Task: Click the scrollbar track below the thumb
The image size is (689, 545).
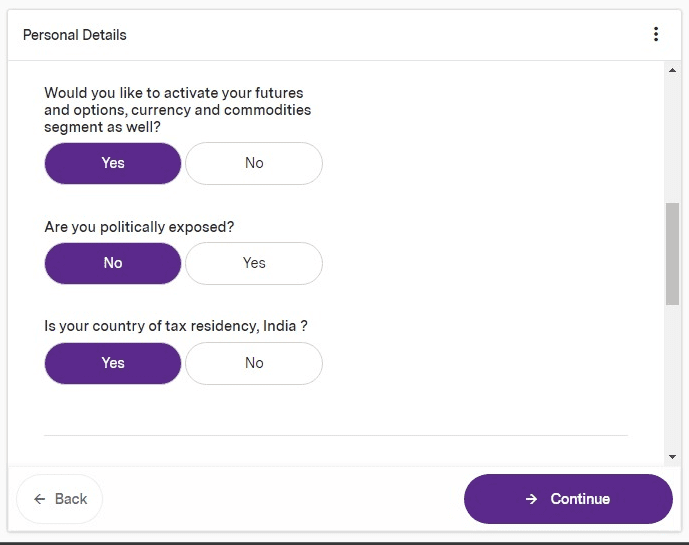Action: click(x=672, y=380)
